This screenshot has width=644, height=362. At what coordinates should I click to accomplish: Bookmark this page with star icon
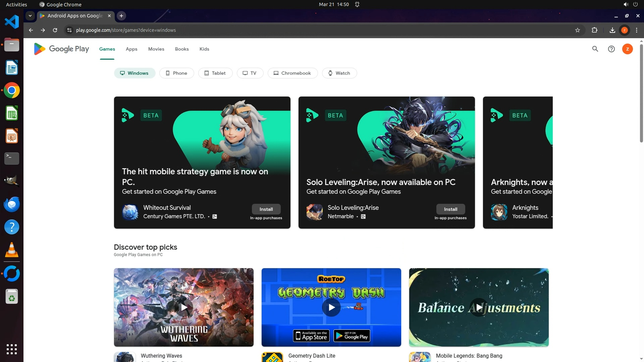[577, 30]
